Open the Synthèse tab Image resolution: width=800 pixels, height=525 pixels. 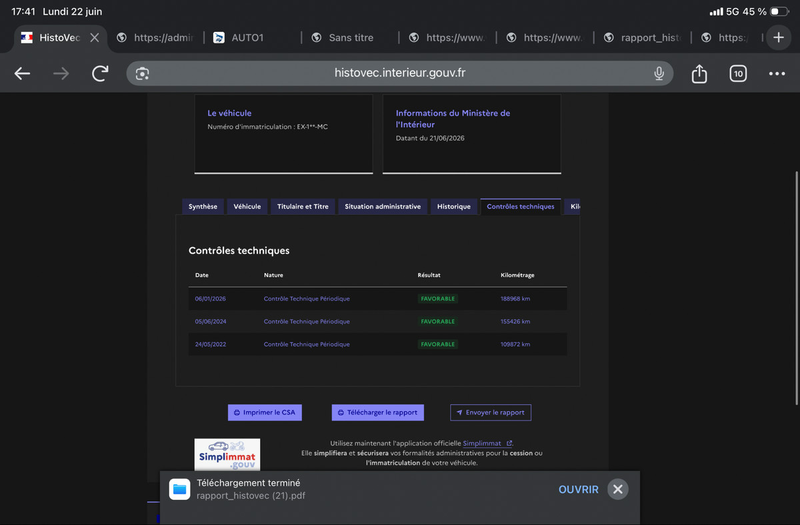tap(203, 207)
